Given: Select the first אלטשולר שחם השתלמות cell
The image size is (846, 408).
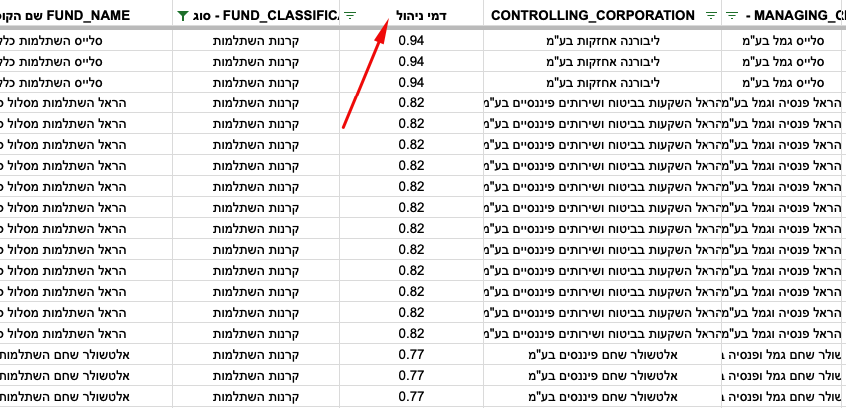Looking at the screenshot, I should (x=86, y=355).
